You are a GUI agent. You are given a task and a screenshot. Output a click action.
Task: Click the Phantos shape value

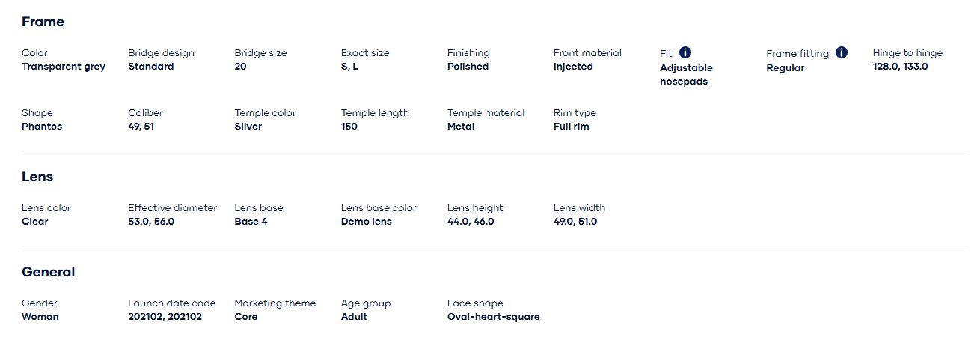42,127
